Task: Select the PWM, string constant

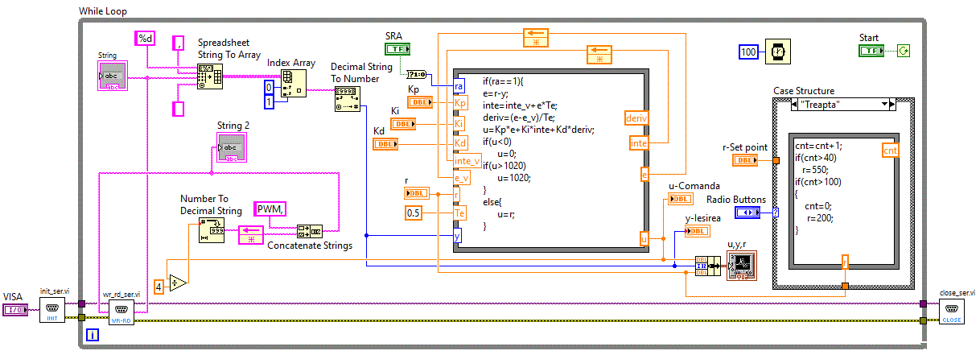Action: pyautogui.click(x=271, y=209)
